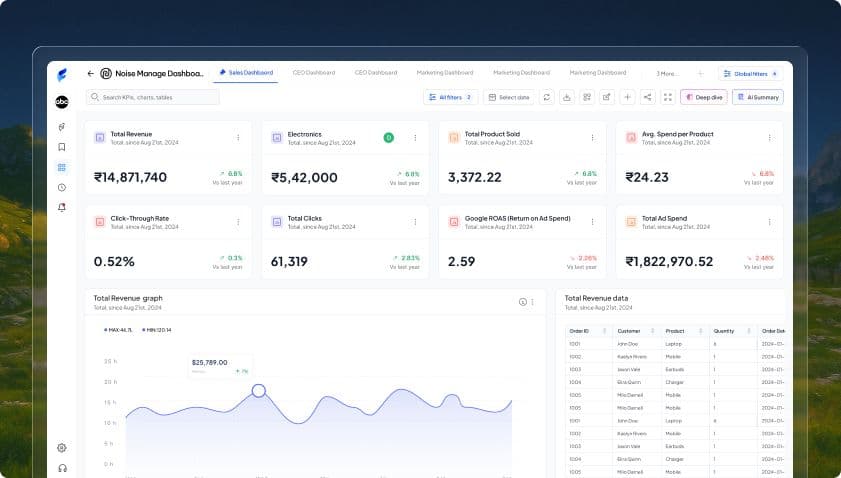
Task: Open the settings gear in the sidebar
Action: 62,447
